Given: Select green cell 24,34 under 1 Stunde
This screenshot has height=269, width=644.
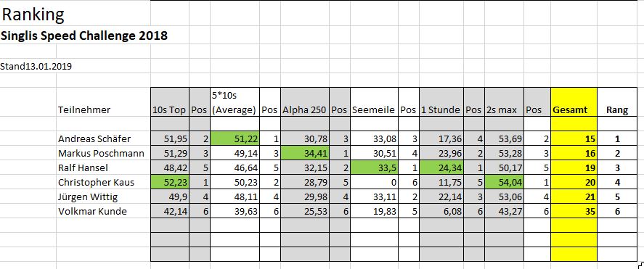Looking at the screenshot, I should coord(441,167).
